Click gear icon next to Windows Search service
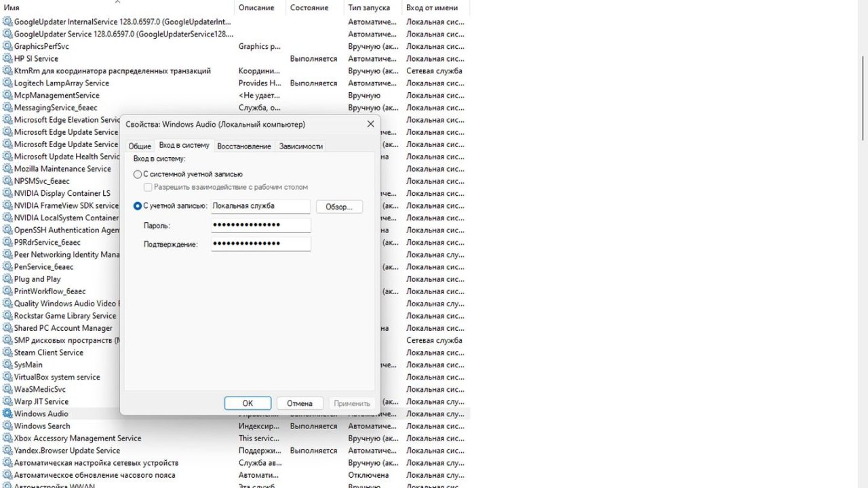Image resolution: width=868 pixels, height=488 pixels. [7, 426]
